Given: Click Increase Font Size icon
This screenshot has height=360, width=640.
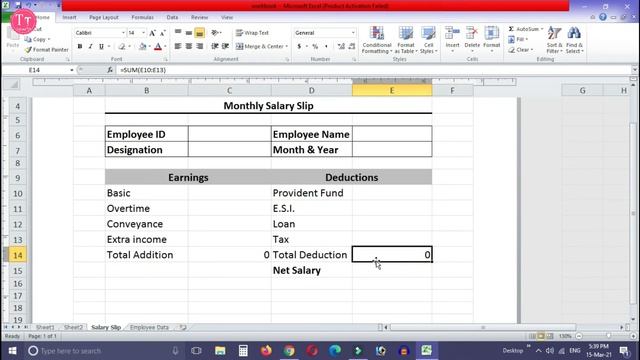Looking at the screenshot, I should (152, 33).
